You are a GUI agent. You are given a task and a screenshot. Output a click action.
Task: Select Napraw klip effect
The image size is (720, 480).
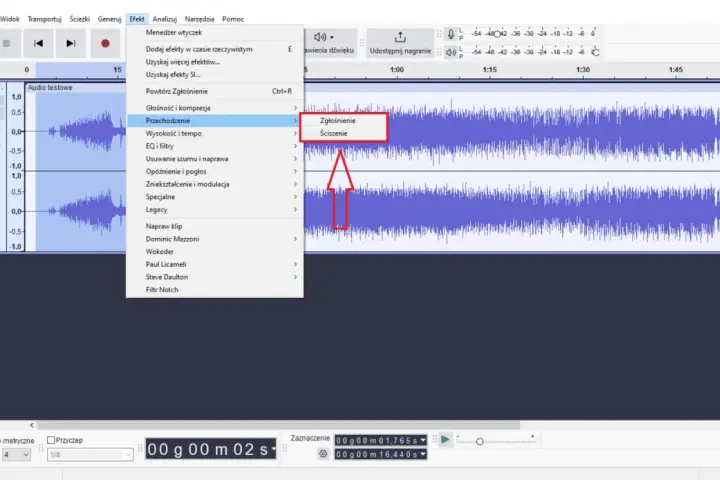tap(214, 226)
